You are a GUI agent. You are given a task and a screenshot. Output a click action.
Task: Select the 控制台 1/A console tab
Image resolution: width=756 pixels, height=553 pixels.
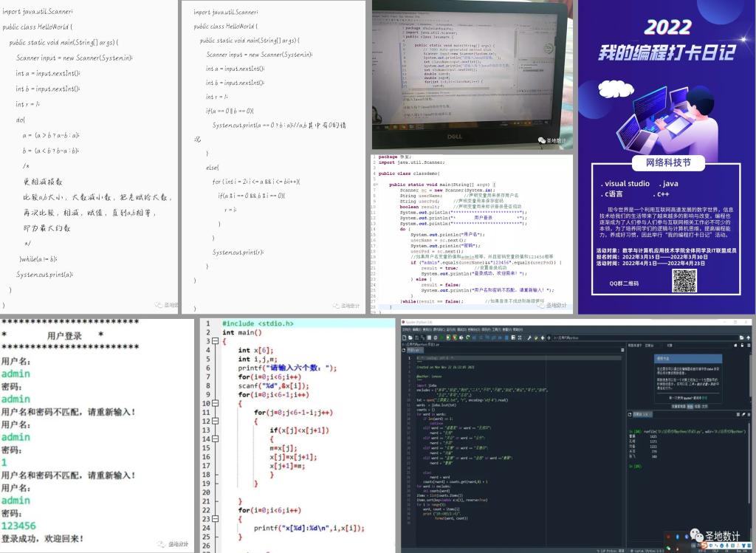coord(642,414)
